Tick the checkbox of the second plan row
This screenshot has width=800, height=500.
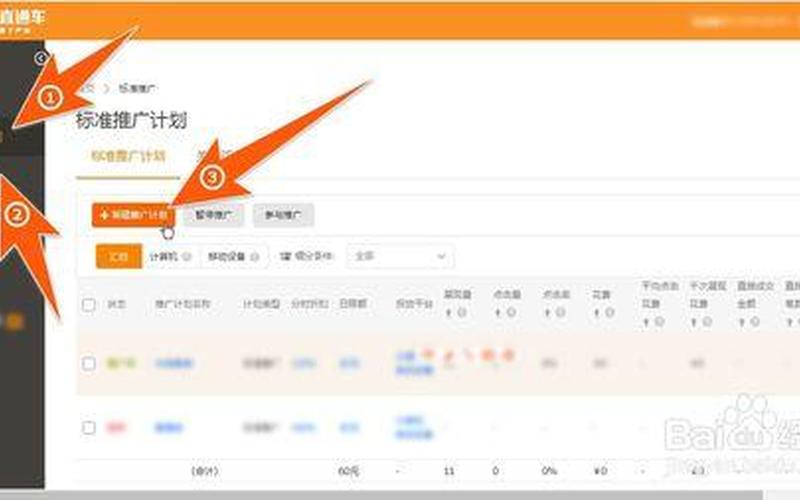pyautogui.click(x=89, y=427)
